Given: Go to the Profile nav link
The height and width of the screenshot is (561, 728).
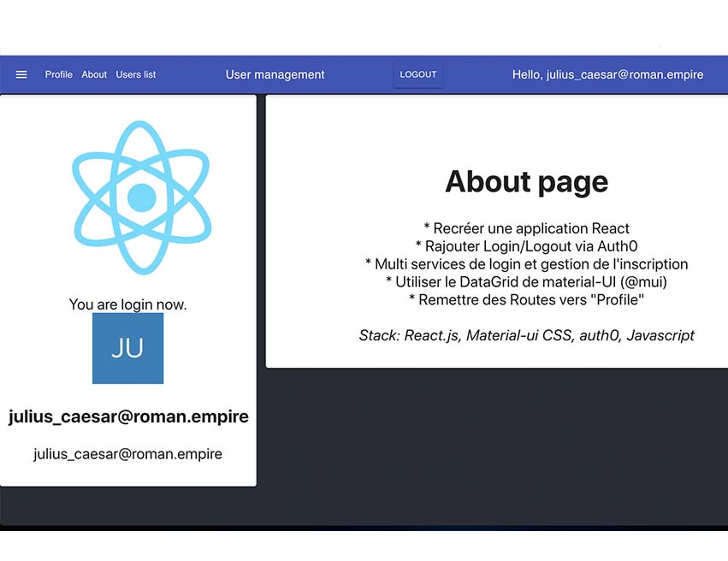Looking at the screenshot, I should pyautogui.click(x=59, y=74).
